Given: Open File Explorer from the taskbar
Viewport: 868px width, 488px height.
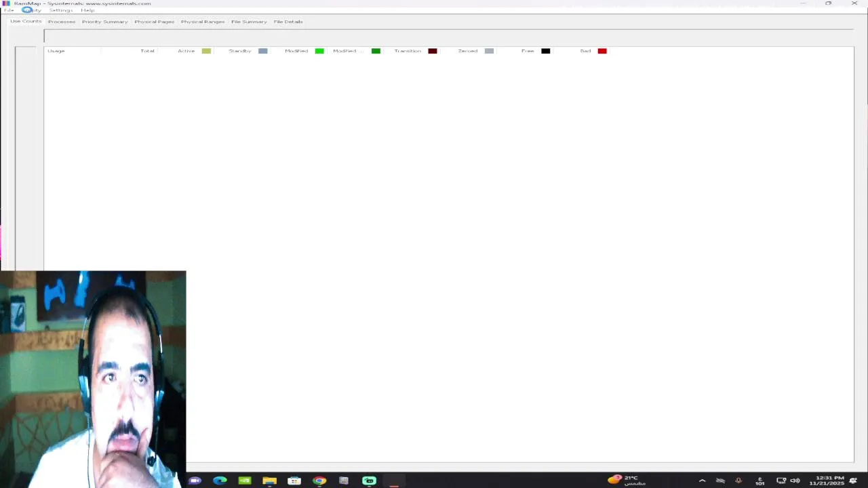Looking at the screenshot, I should tap(269, 481).
